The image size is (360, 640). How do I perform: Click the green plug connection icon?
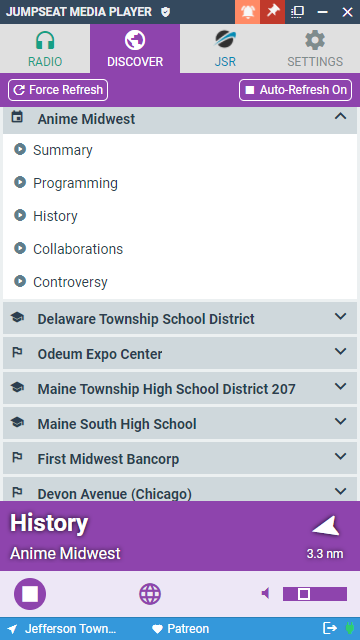[350, 628]
